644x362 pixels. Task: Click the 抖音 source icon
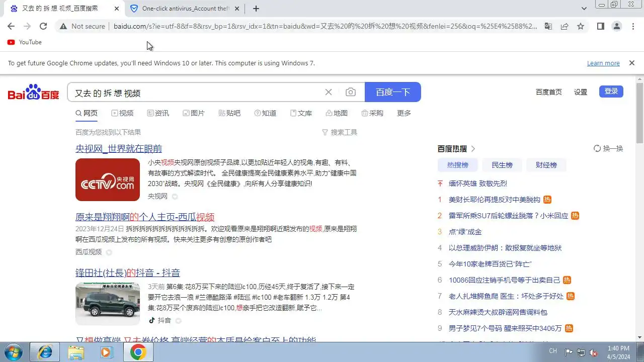pyautogui.click(x=152, y=320)
